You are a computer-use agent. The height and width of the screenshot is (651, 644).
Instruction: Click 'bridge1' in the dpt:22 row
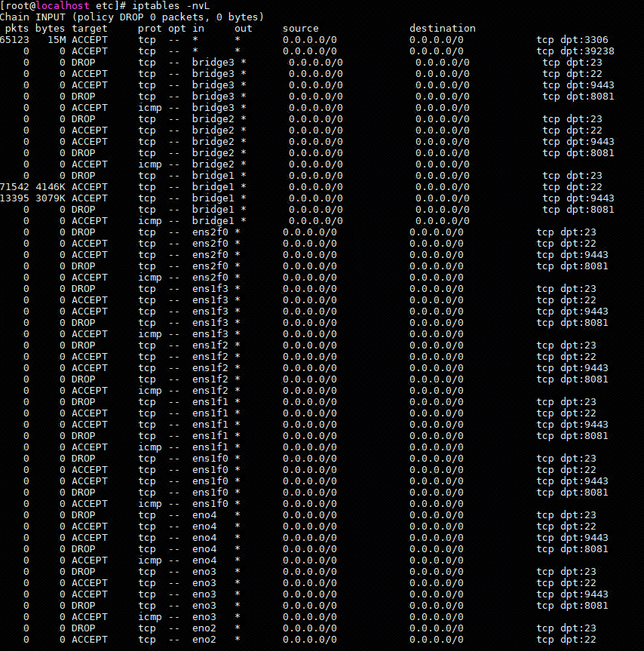click(213, 187)
